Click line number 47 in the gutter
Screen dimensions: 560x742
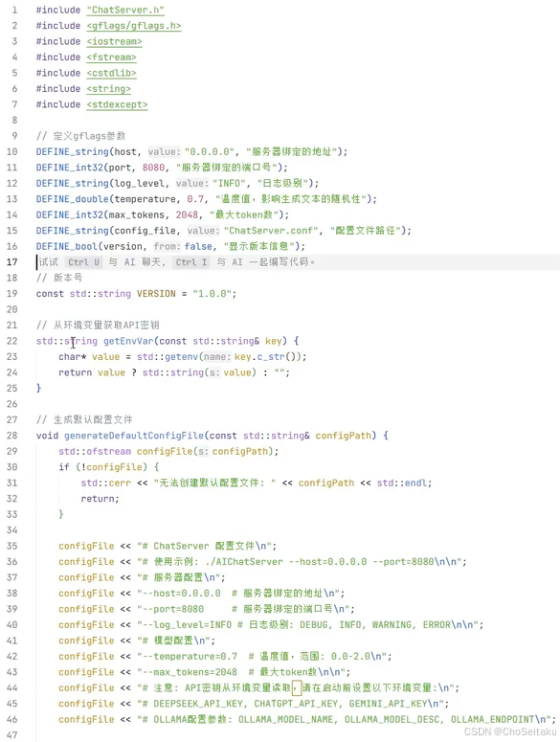12,735
